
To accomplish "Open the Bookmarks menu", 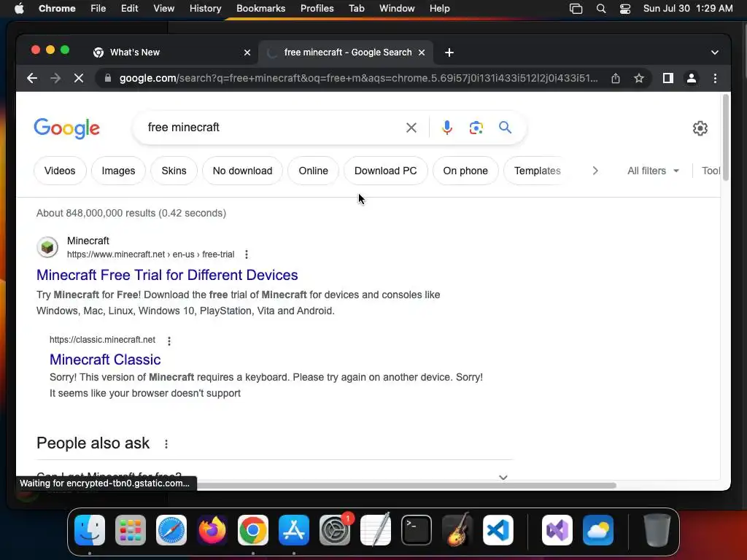I will [261, 9].
